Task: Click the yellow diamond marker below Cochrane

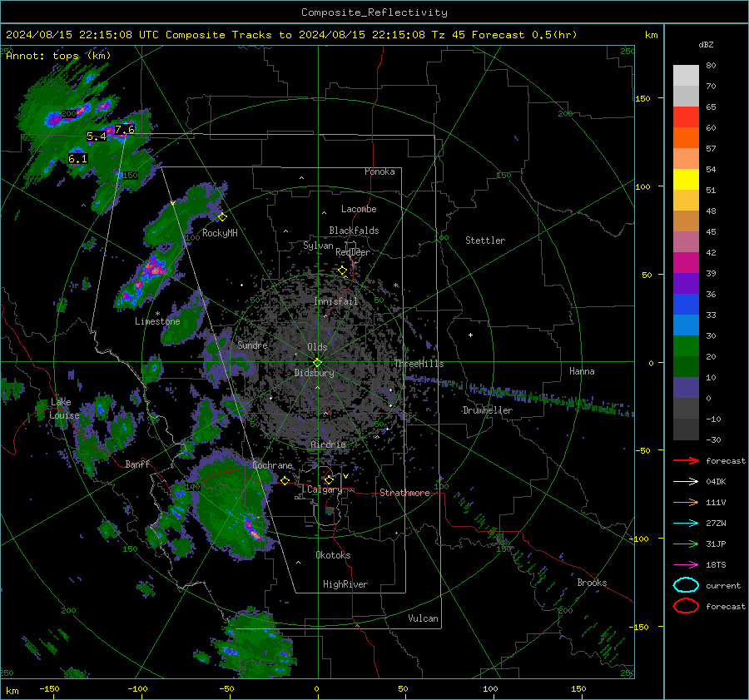Action: click(285, 480)
